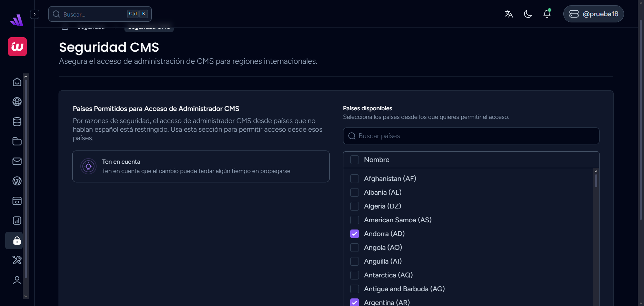Open the language translation selector

click(509, 14)
